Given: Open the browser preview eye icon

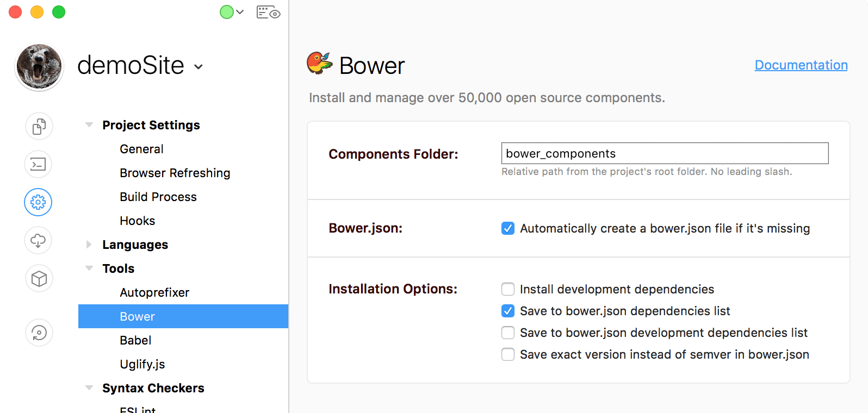Looking at the screenshot, I should [x=268, y=12].
